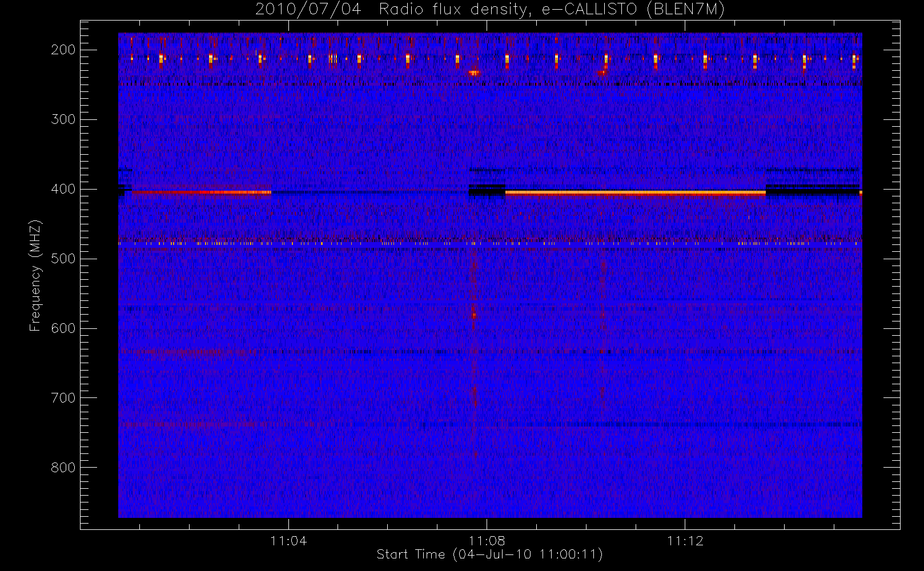The image size is (924, 571).
Task: Click the "Frequency (MHZ)" axis label
Action: [35, 276]
